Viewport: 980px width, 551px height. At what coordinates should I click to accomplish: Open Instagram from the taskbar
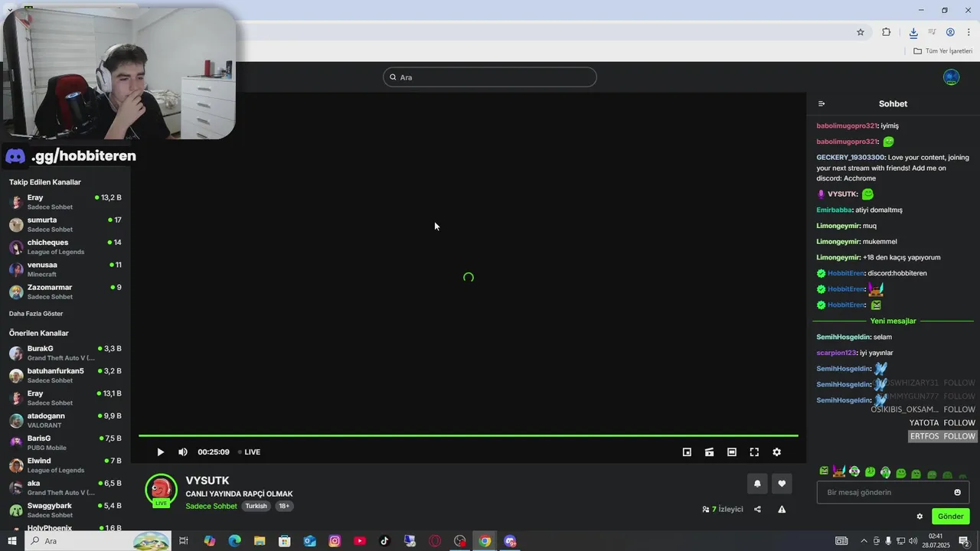pyautogui.click(x=335, y=541)
